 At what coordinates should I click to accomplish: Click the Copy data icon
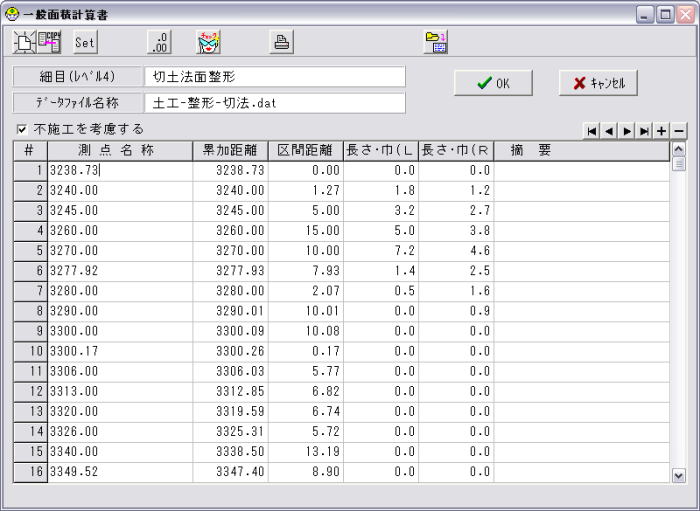tap(49, 42)
